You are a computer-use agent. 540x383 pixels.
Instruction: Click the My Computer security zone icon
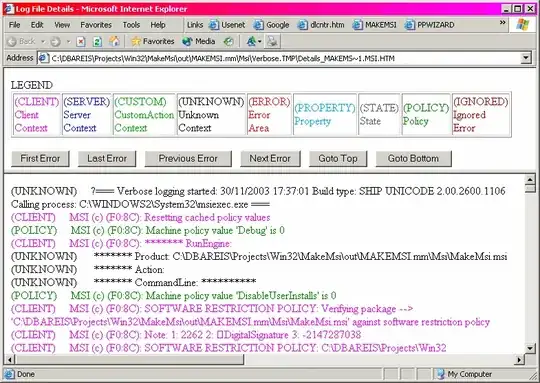[440, 374]
